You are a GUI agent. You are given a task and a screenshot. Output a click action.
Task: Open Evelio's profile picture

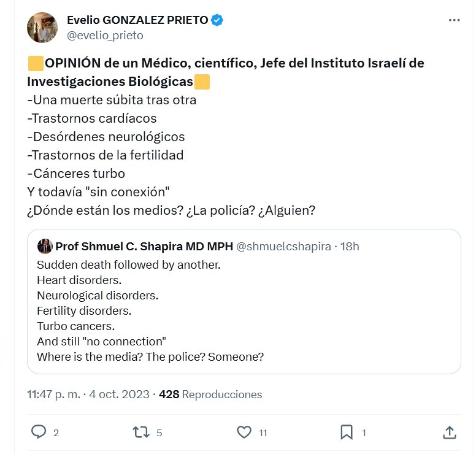42,28
